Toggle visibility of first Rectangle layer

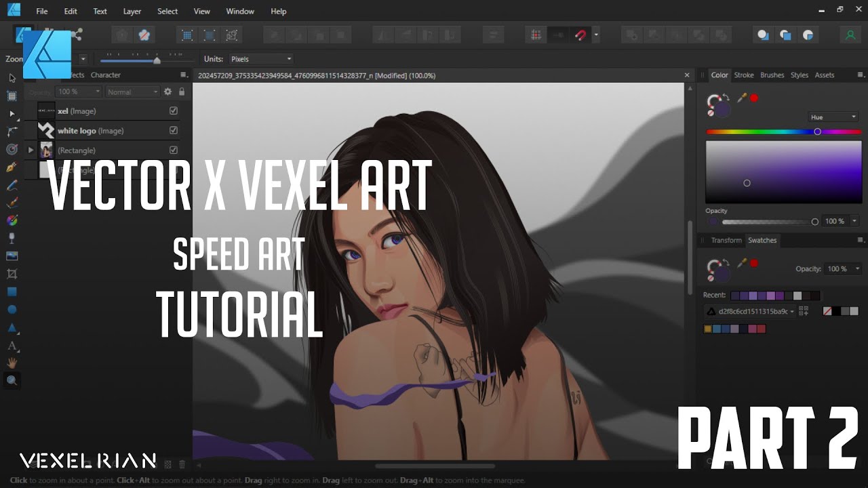coord(174,150)
